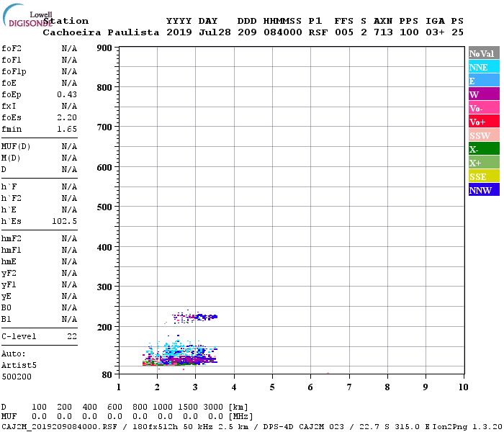Click the P1 value RSF
Screen dimensions: 504x432
tap(318, 32)
